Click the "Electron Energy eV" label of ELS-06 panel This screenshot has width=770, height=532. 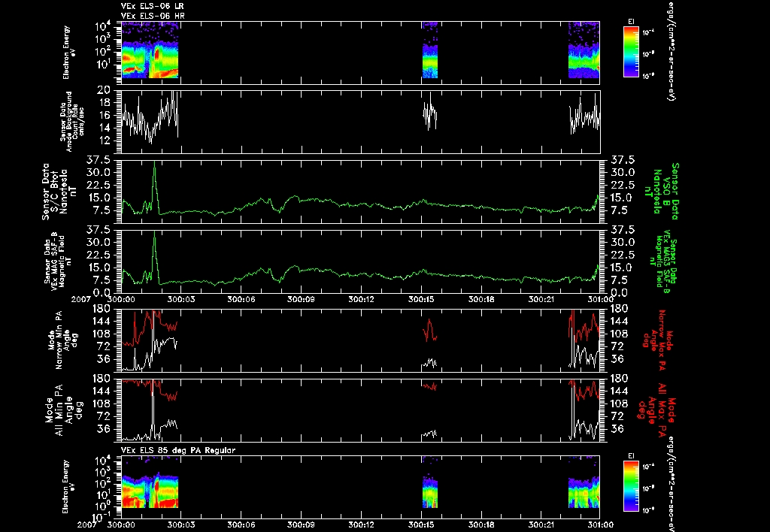click(x=70, y=52)
